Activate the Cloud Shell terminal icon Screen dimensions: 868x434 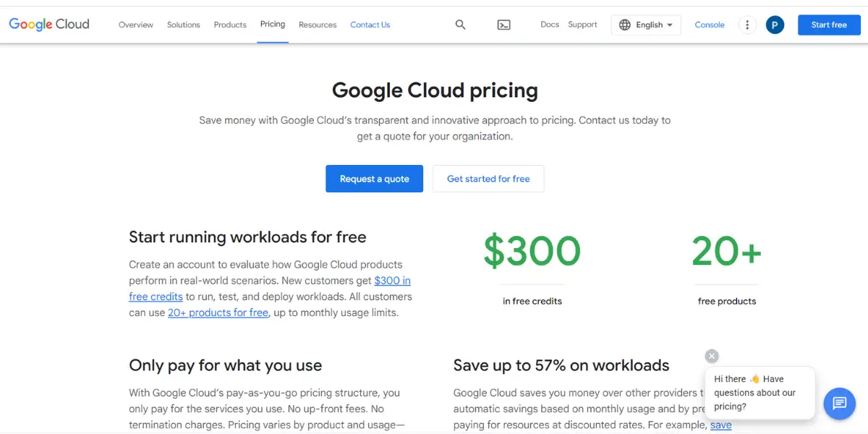(504, 25)
